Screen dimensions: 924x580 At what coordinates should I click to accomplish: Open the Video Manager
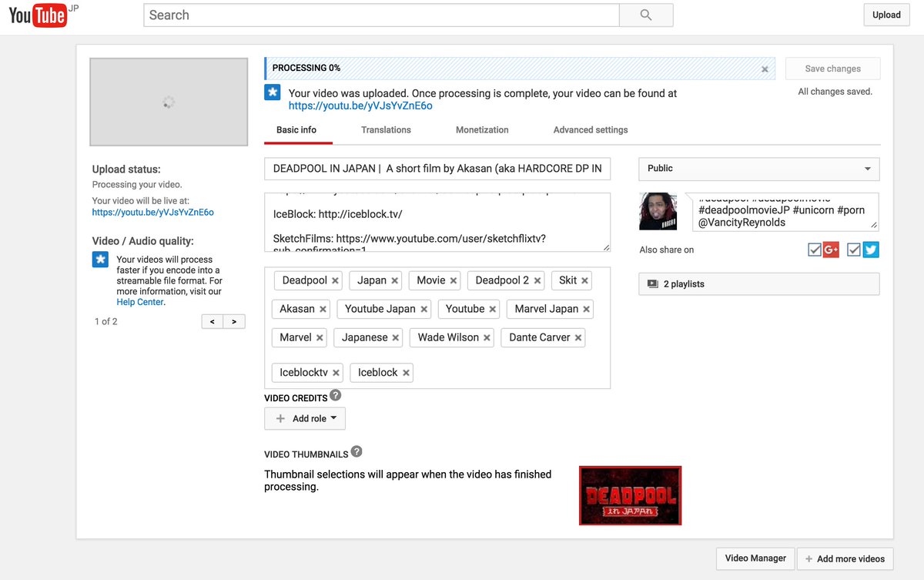[755, 558]
